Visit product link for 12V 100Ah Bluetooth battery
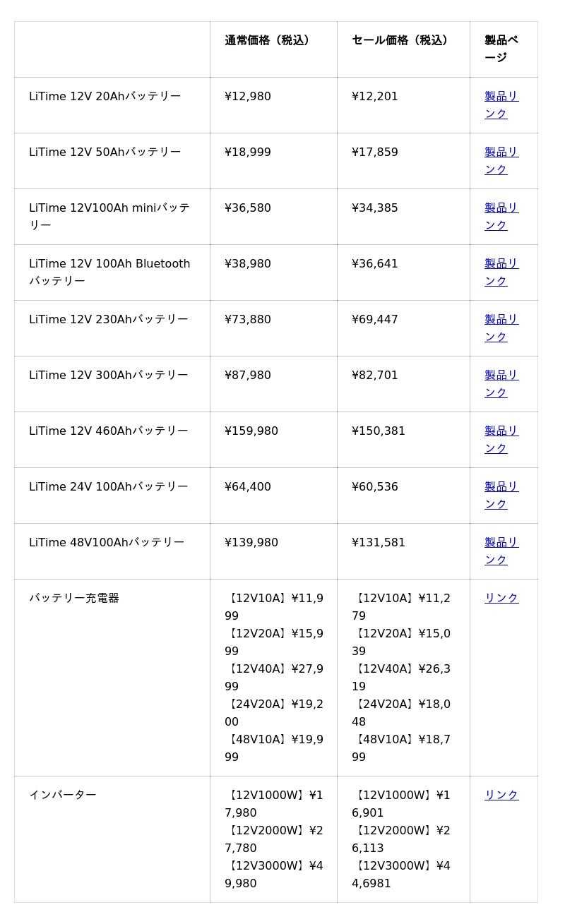This screenshot has width=565, height=924. 501,264
